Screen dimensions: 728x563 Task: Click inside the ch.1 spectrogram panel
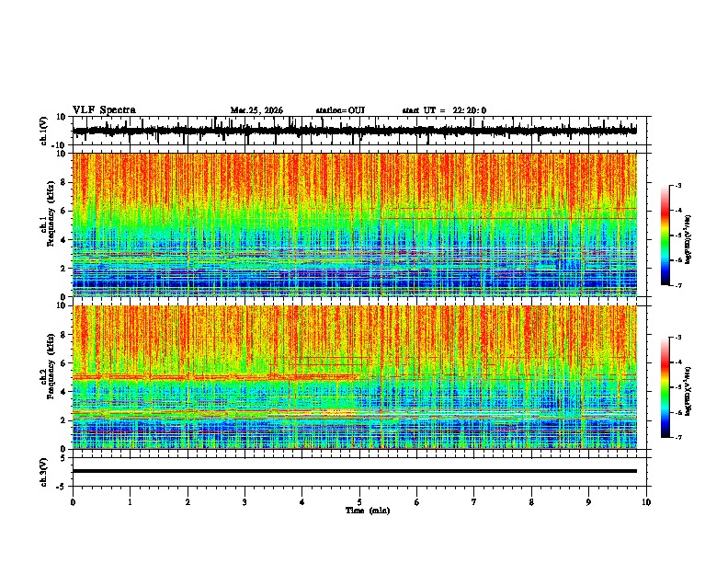click(x=355, y=224)
